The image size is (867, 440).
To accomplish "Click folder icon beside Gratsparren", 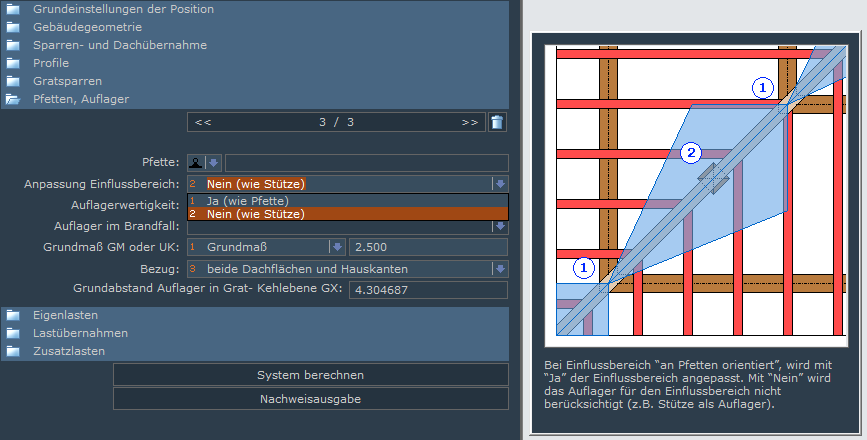I will click(13, 81).
